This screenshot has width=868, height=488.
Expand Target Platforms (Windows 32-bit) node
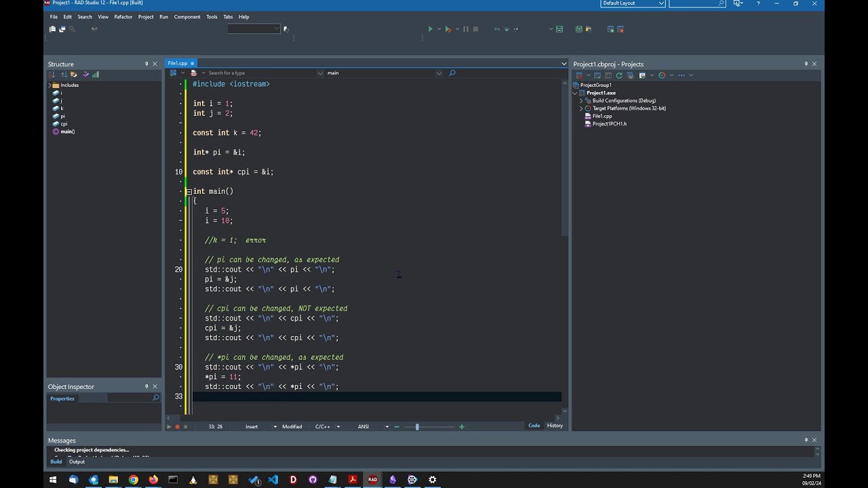coord(581,108)
